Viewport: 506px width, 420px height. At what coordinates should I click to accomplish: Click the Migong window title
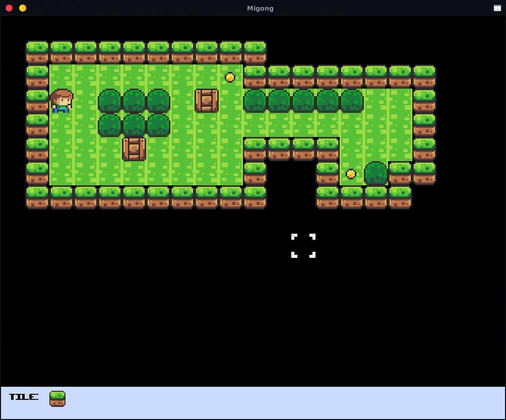pyautogui.click(x=260, y=9)
